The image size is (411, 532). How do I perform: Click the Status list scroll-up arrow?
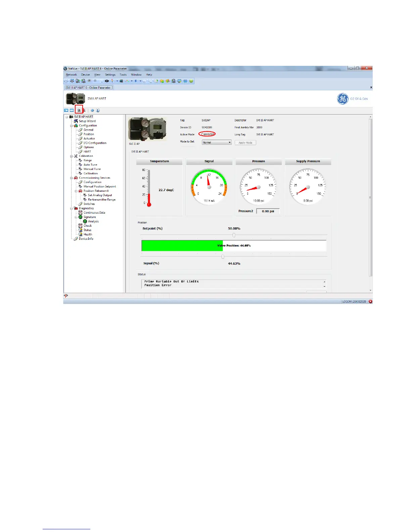coord(324,282)
